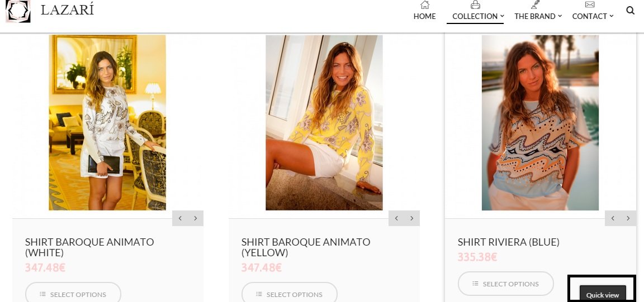
Task: Click the Brand pen icon
Action: 535,5
